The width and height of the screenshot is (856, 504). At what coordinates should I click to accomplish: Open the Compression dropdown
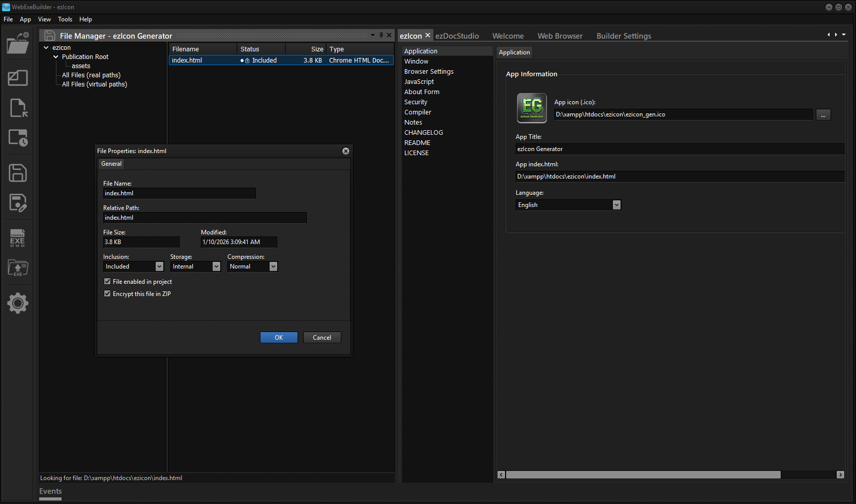(x=273, y=266)
